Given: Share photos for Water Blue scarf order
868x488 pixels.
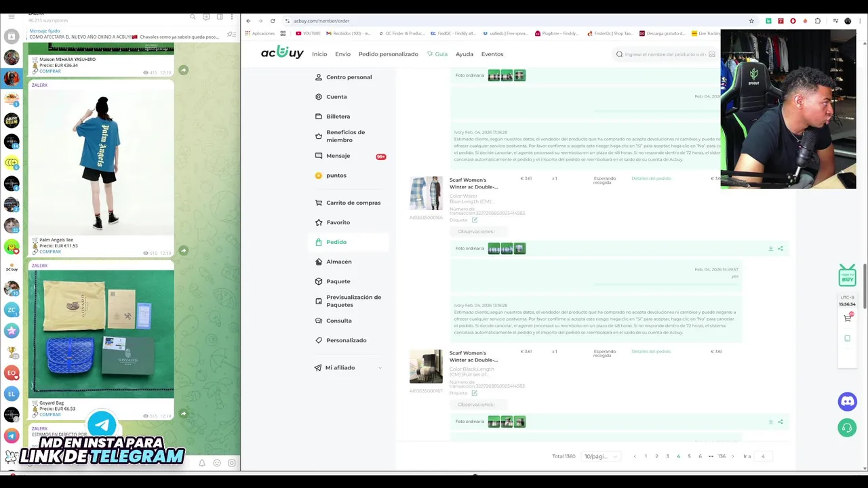Looking at the screenshot, I should 781,249.
